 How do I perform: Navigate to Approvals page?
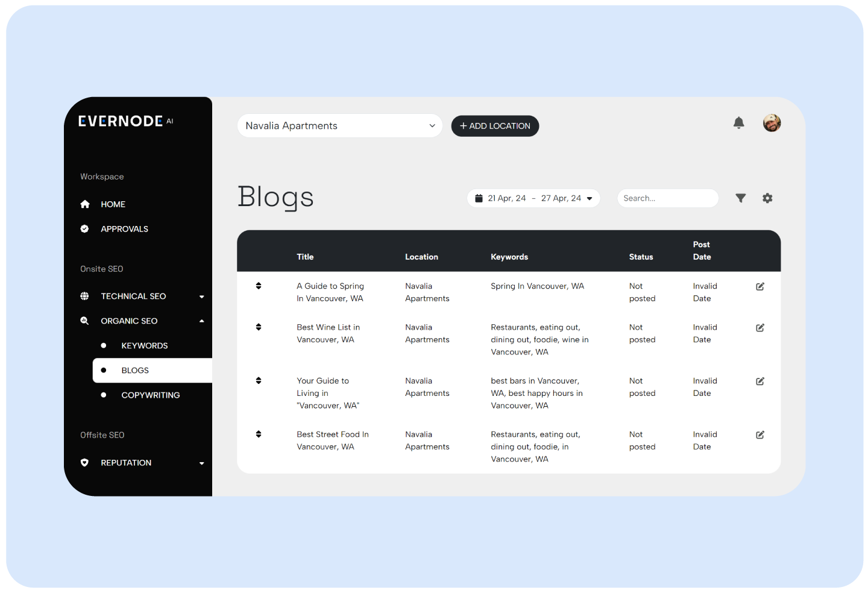click(x=124, y=229)
